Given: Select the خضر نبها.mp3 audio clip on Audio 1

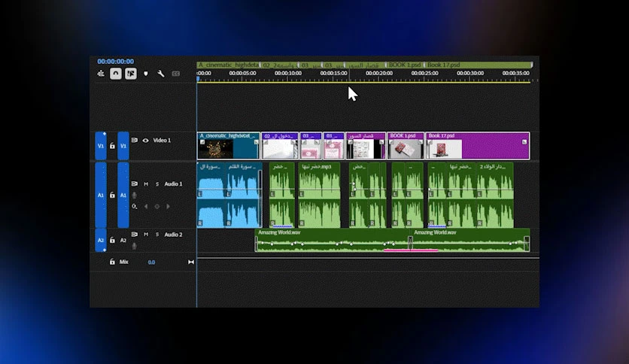Looking at the screenshot, I should 319,196.
